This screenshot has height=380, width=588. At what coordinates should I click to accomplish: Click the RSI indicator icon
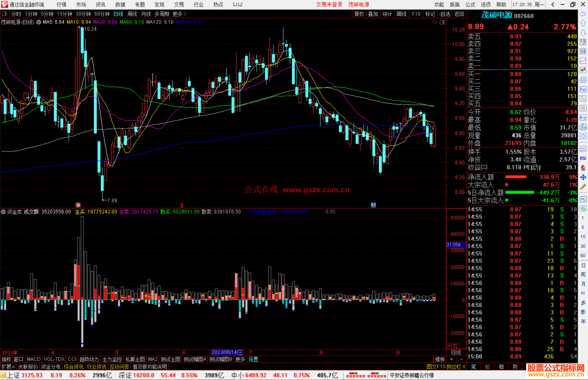583,158
